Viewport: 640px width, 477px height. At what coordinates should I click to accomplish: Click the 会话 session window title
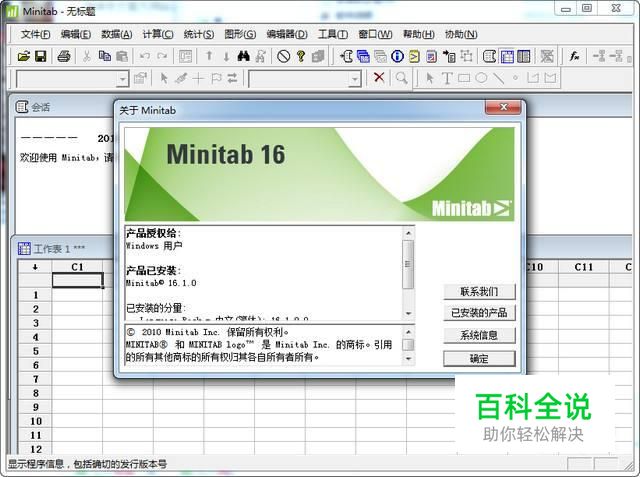pyautogui.click(x=41, y=107)
